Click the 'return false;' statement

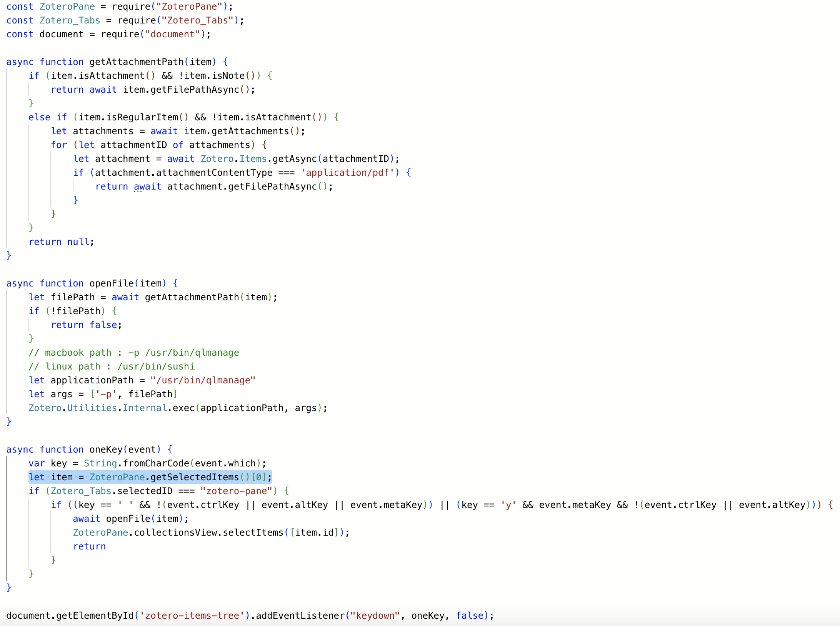(86, 325)
